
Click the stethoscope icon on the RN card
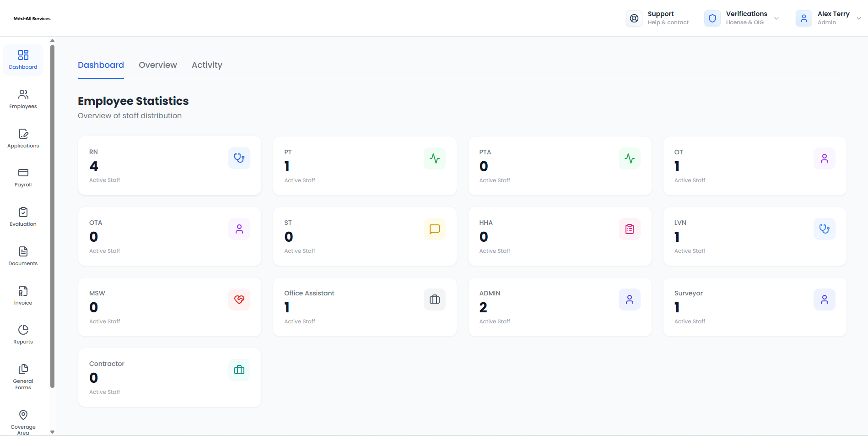pos(239,158)
